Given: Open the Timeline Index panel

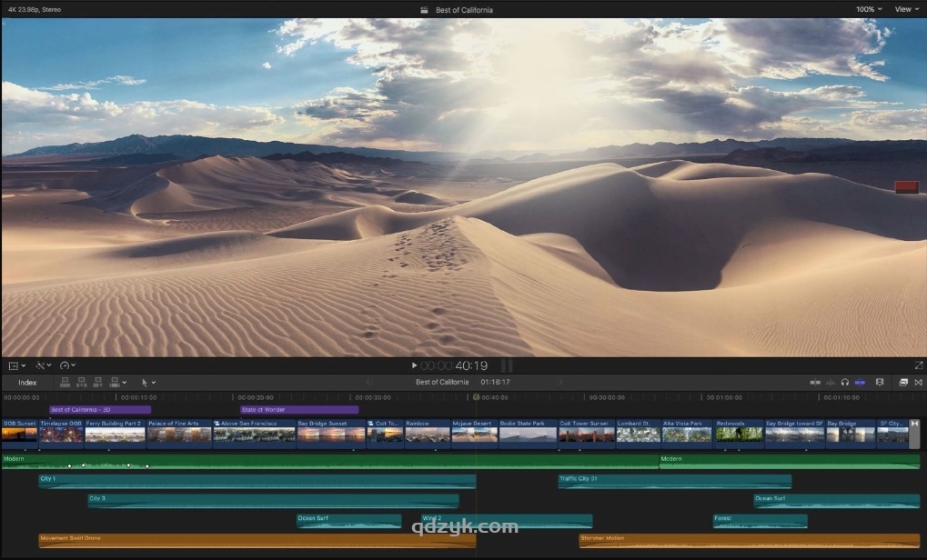Looking at the screenshot, I should click(x=27, y=383).
